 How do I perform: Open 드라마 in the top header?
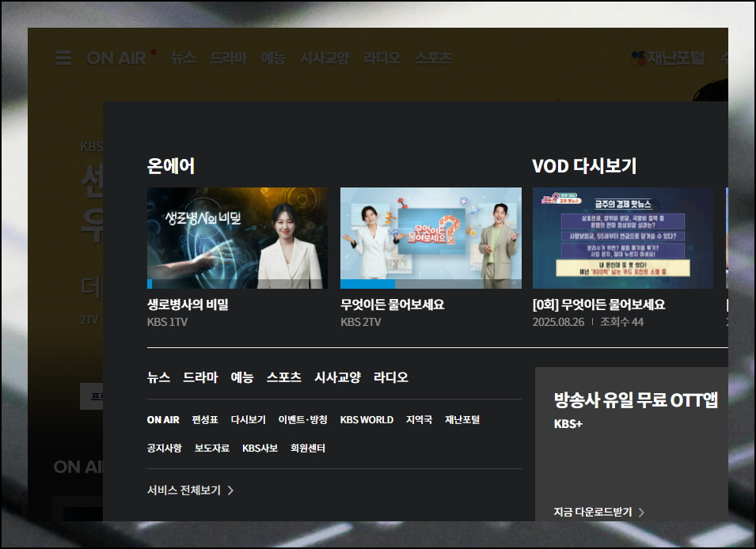point(229,58)
